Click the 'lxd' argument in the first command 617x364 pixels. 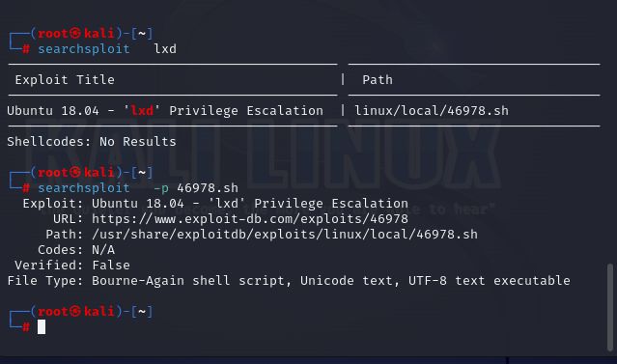(x=165, y=49)
